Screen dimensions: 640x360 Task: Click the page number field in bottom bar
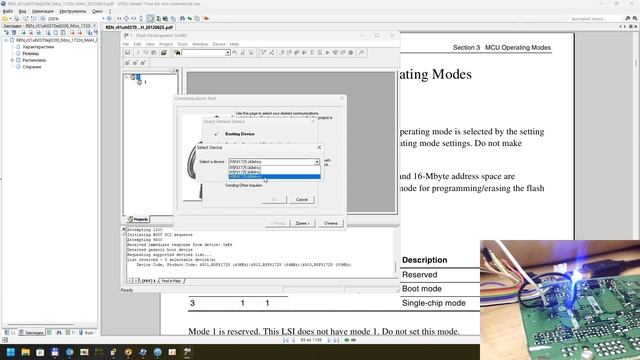click(x=311, y=340)
